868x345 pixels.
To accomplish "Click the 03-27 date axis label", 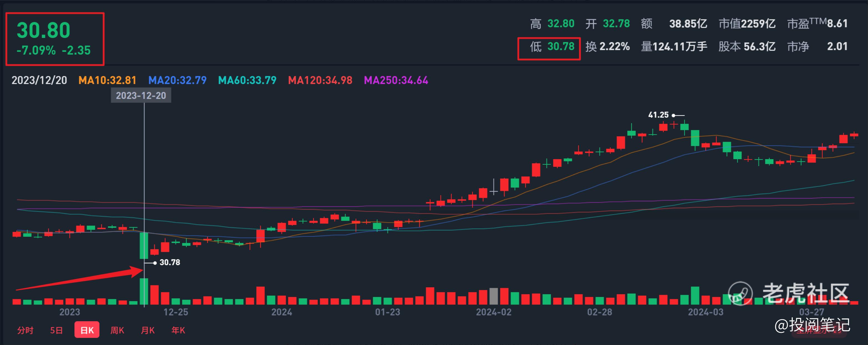I will 811,312.
